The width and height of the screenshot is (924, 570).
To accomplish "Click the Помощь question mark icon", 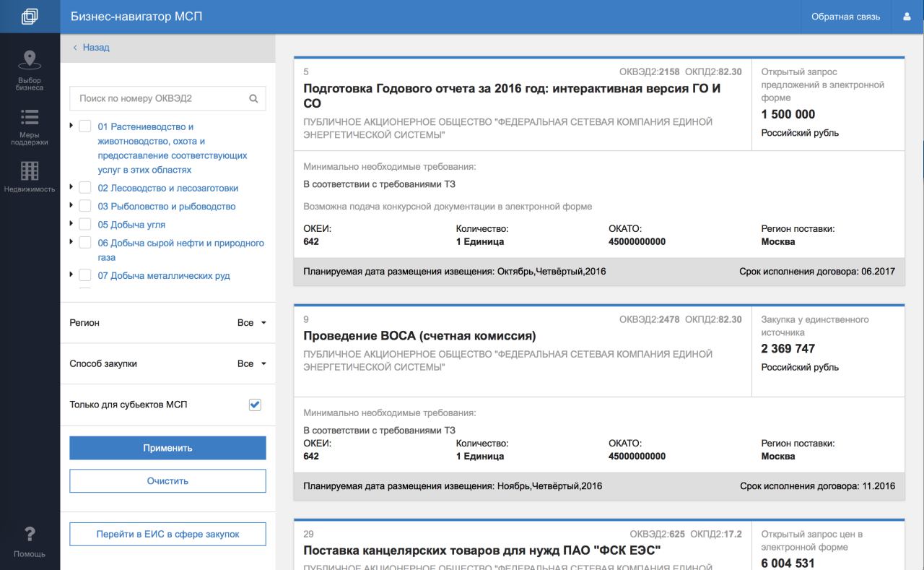I will (x=30, y=535).
